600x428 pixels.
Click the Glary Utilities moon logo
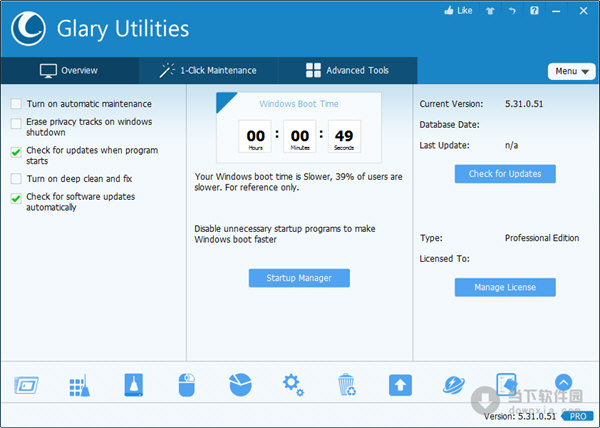pyautogui.click(x=28, y=29)
